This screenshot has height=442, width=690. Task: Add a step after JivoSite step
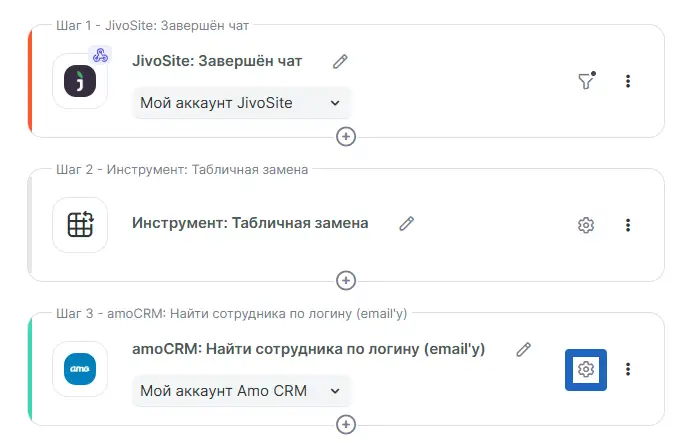(x=346, y=137)
